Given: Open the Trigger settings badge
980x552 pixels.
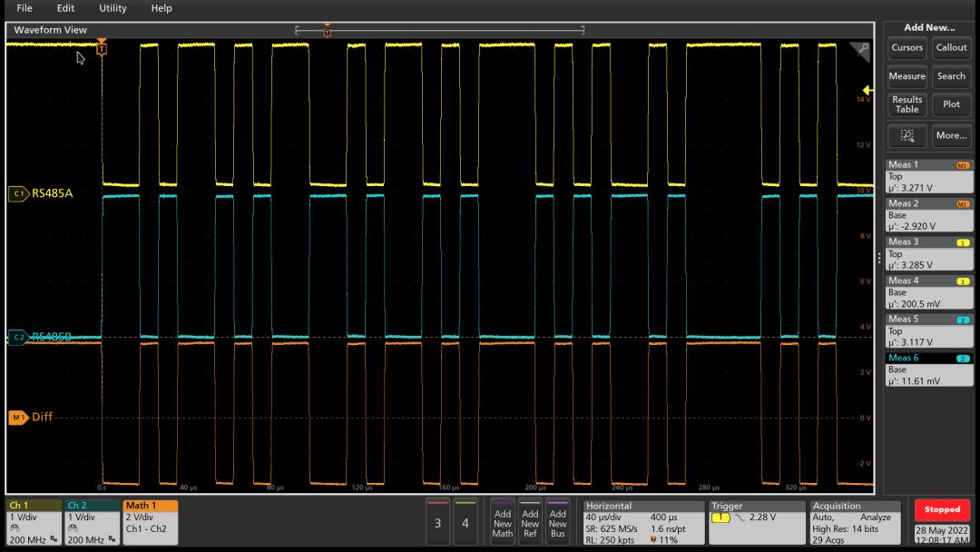Looking at the screenshot, I should tap(756, 522).
